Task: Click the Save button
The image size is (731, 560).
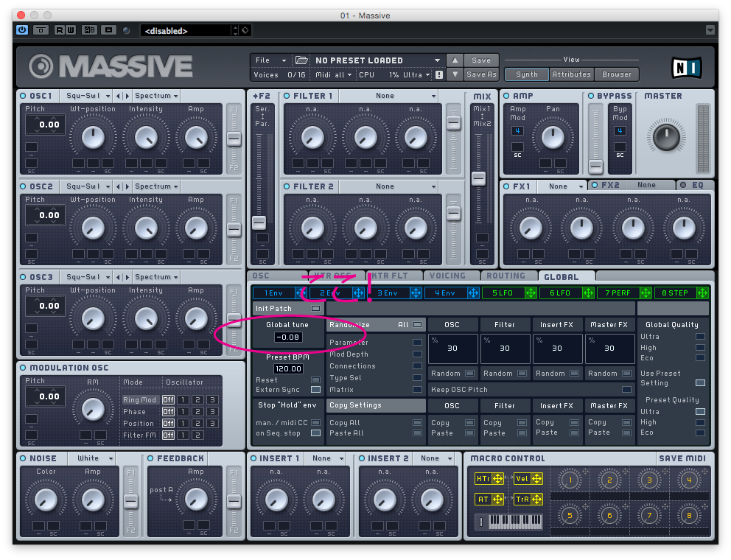Action: tap(481, 60)
